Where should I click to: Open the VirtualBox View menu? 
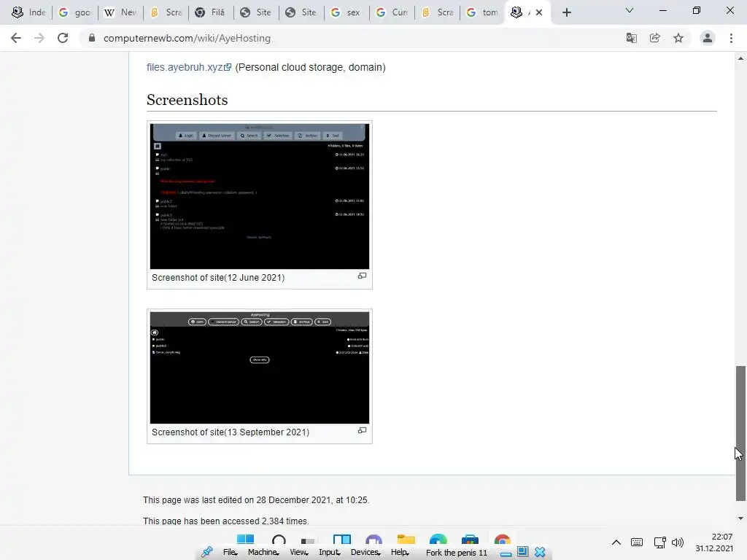[x=298, y=552]
